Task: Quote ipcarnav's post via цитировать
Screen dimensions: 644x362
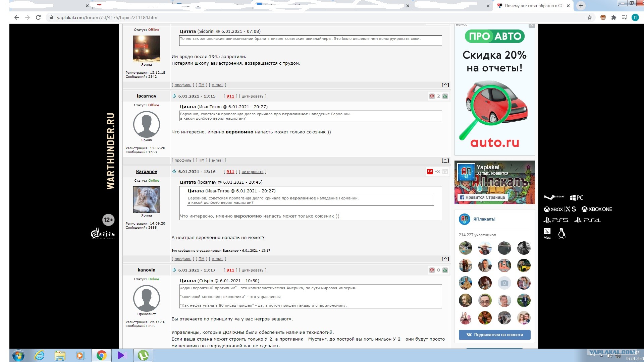Action: pos(253,97)
